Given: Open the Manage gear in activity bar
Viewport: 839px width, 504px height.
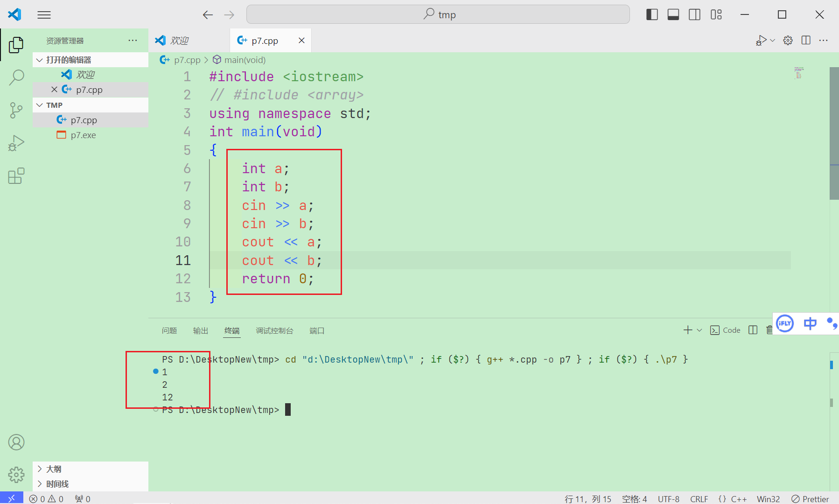Looking at the screenshot, I should [x=16, y=475].
